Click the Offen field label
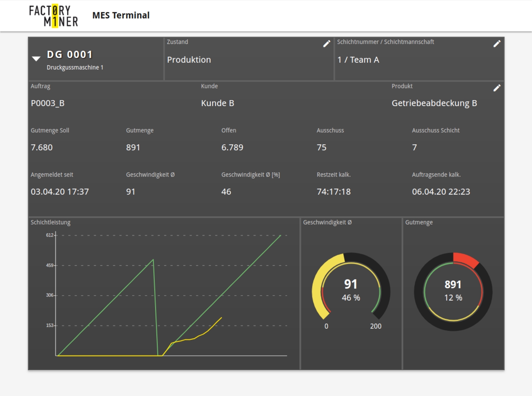Image resolution: width=532 pixels, height=396 pixels. point(229,130)
